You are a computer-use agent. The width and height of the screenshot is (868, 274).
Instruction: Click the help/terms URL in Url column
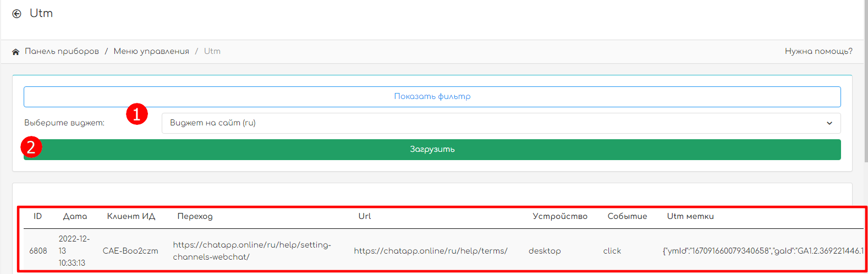pos(430,251)
